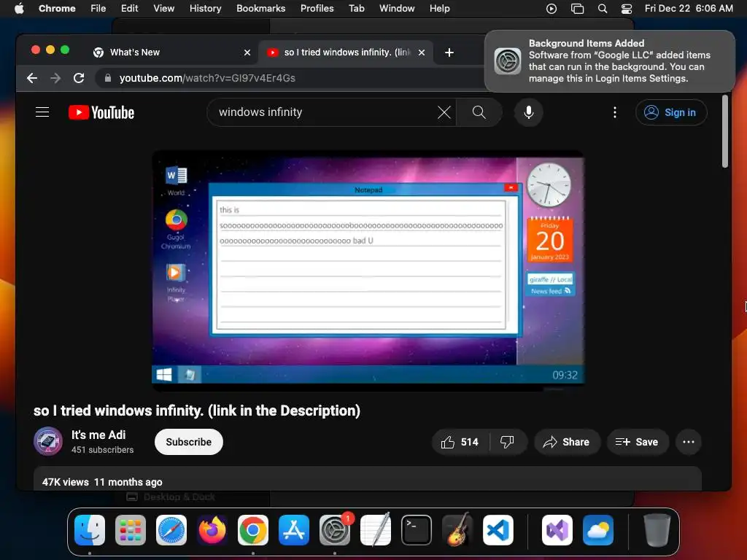Open the View menu

tap(164, 9)
